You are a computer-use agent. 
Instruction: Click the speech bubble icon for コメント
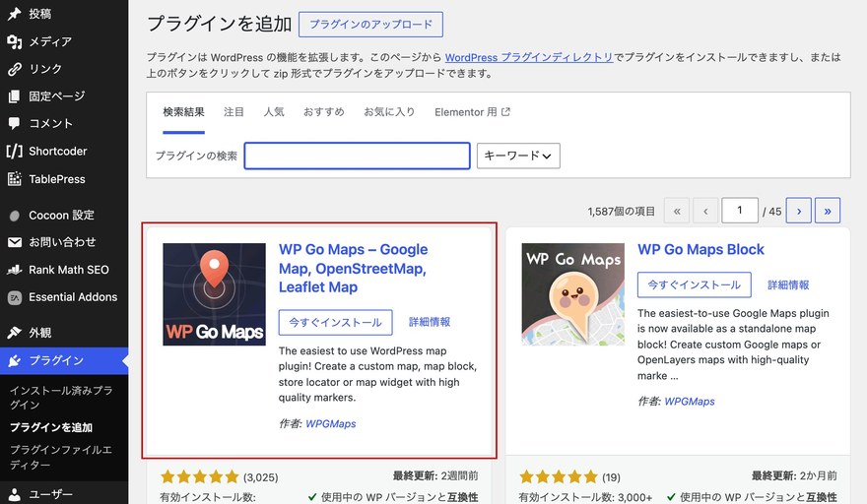coord(15,124)
